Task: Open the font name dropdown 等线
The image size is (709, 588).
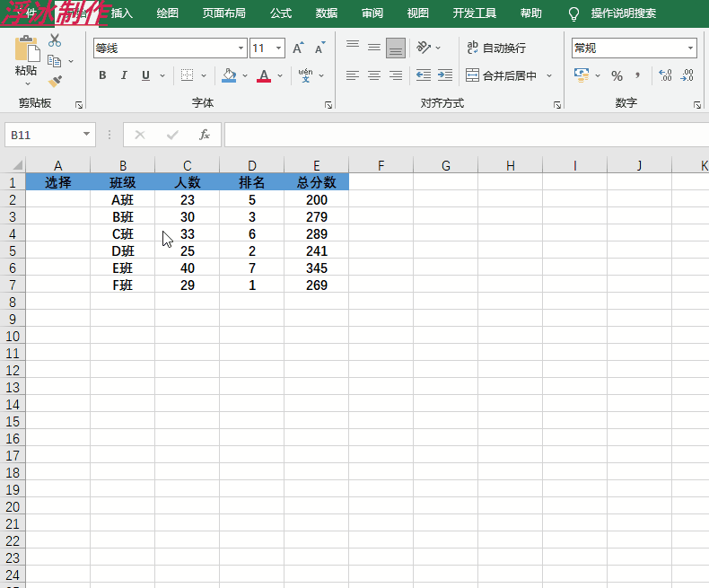Action: tap(241, 48)
